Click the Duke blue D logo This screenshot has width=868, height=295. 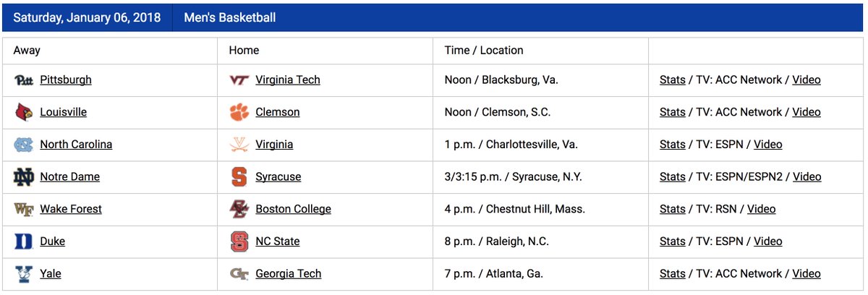24,241
